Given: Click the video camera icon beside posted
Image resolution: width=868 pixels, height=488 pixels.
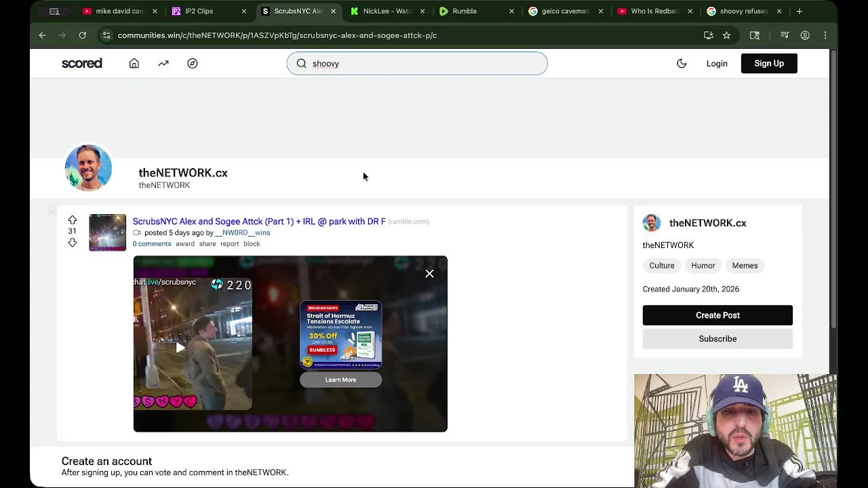Looking at the screenshot, I should 137,233.
